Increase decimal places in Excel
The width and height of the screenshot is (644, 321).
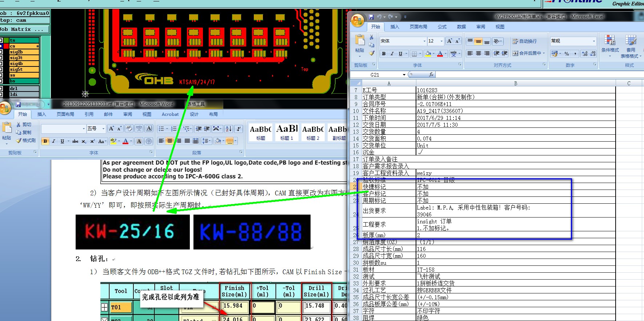[x=585, y=54]
